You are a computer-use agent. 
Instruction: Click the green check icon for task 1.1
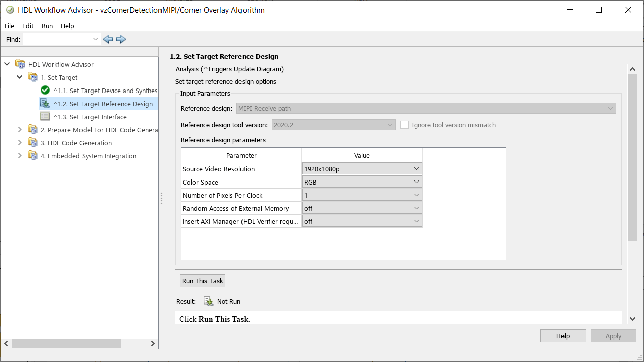point(45,90)
